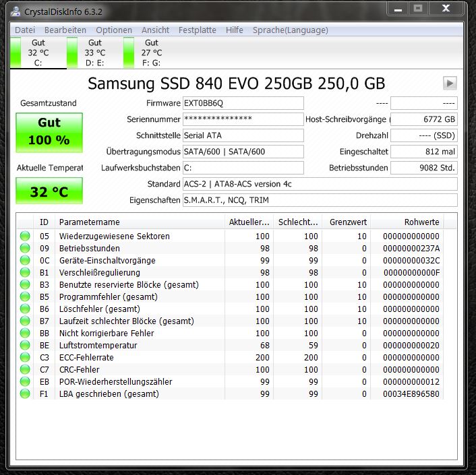This screenshot has height=475, width=476.
Task: Open the Ansicht menu
Action: (x=155, y=30)
